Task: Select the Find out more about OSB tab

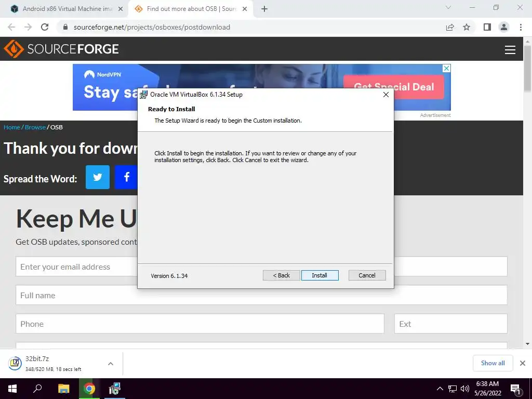Action: [192, 9]
